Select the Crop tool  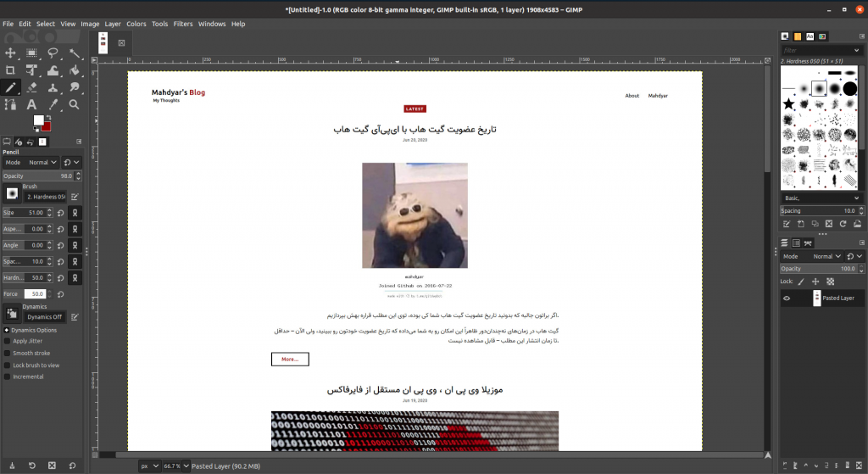(10, 70)
